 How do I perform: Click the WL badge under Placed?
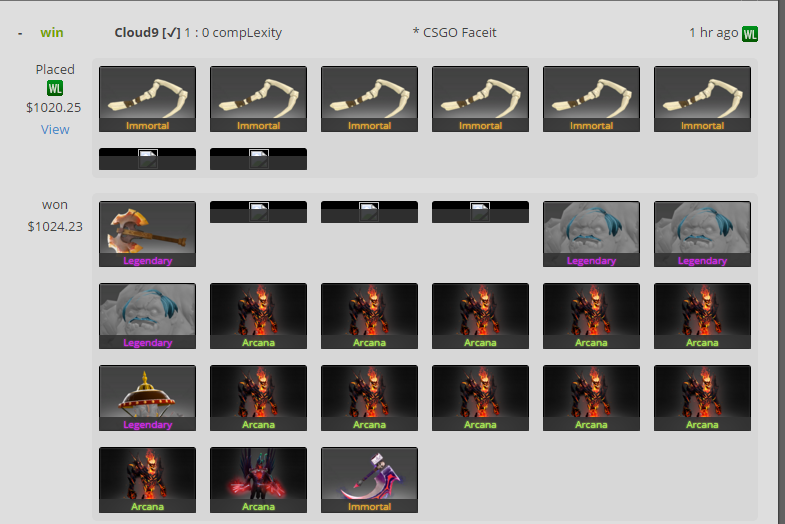(55, 89)
